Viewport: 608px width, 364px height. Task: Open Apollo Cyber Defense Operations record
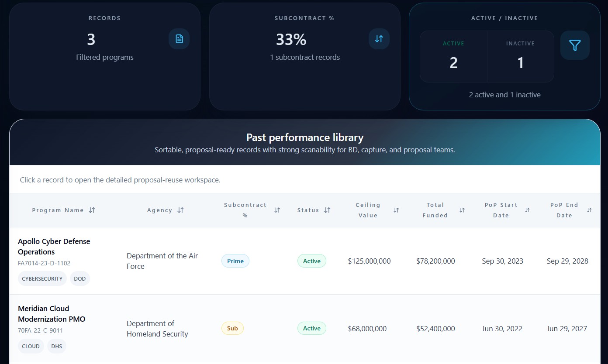(54, 247)
